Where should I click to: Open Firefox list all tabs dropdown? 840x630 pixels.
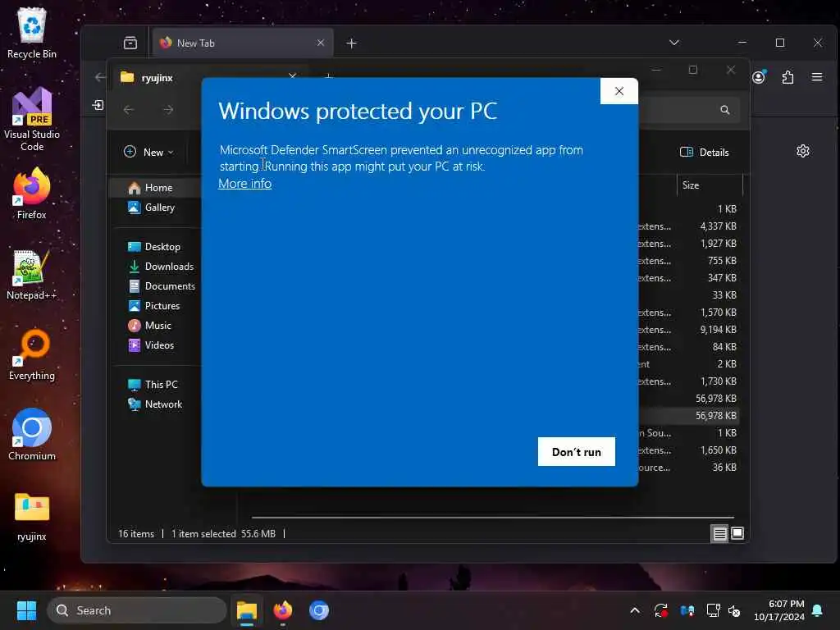674,43
